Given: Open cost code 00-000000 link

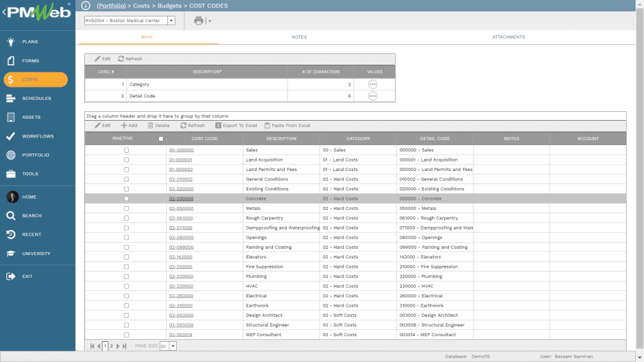Looking at the screenshot, I should tap(181, 150).
